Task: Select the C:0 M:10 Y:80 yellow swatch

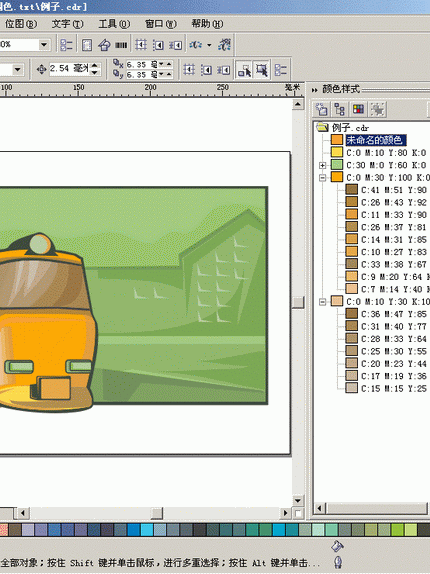Action: pyautogui.click(x=337, y=152)
